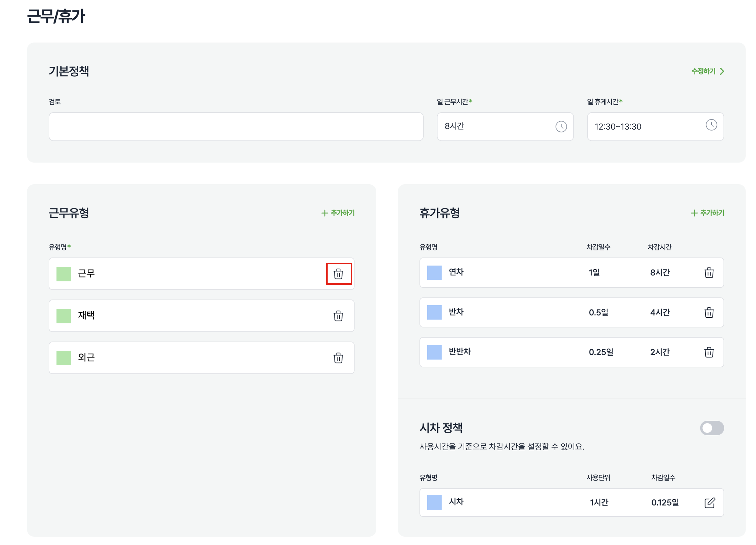This screenshot has height=545, width=756.
Task: Click blue color swatch for 시차
Action: click(434, 502)
